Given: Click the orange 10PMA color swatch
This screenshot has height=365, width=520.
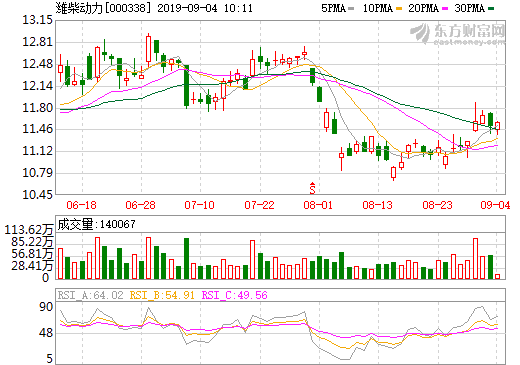Looking at the screenshot, I should pyautogui.click(x=399, y=9).
